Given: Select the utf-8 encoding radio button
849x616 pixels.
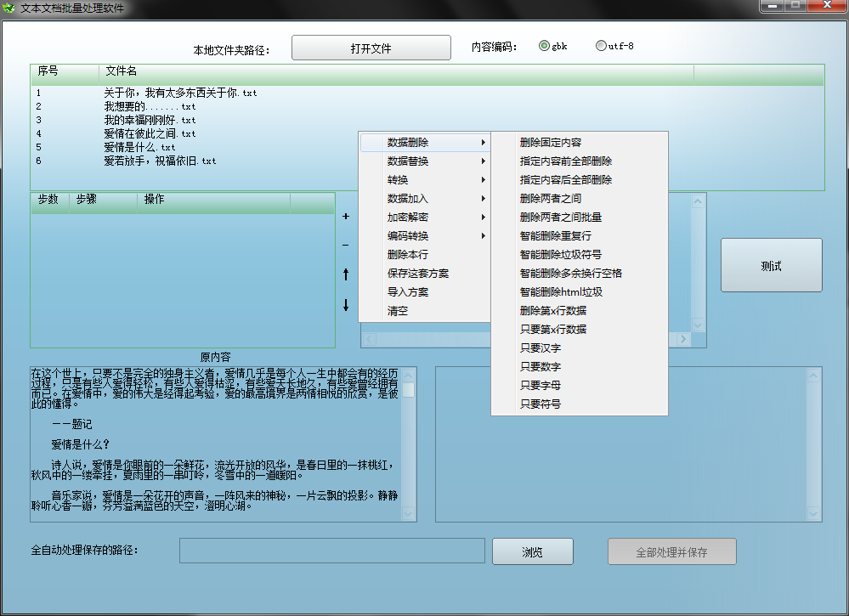Looking at the screenshot, I should pyautogui.click(x=601, y=47).
